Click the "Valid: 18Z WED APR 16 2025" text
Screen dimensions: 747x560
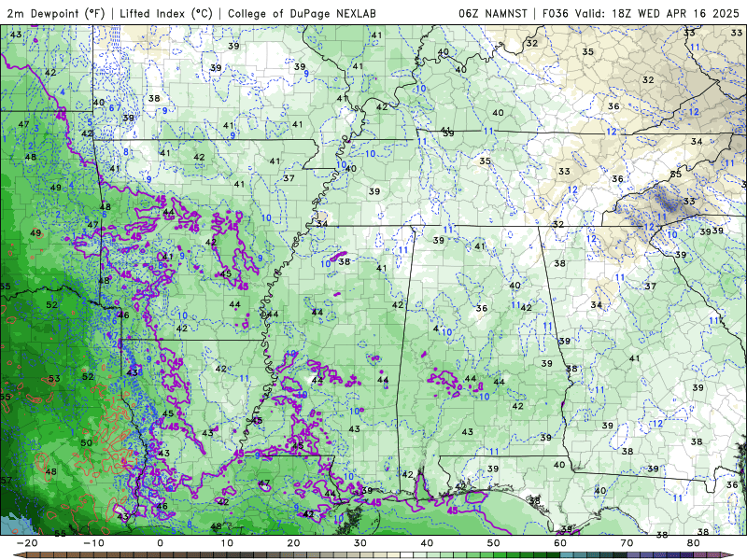point(657,13)
